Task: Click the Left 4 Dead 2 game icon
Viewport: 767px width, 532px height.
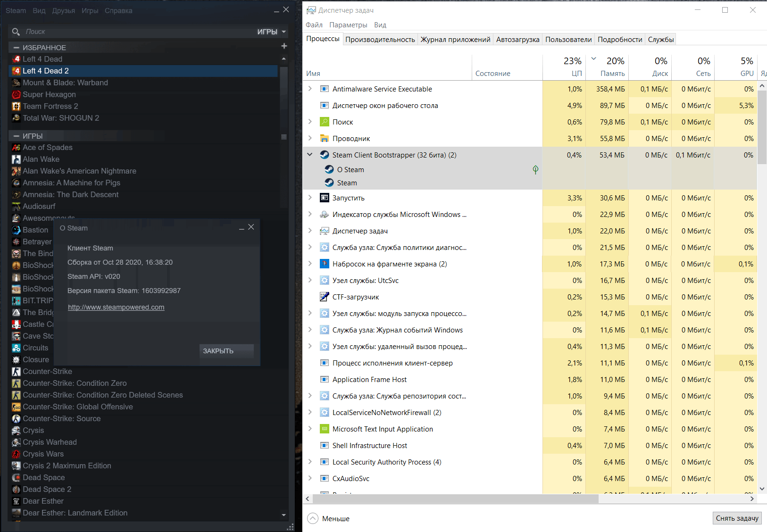Action: 17,71
